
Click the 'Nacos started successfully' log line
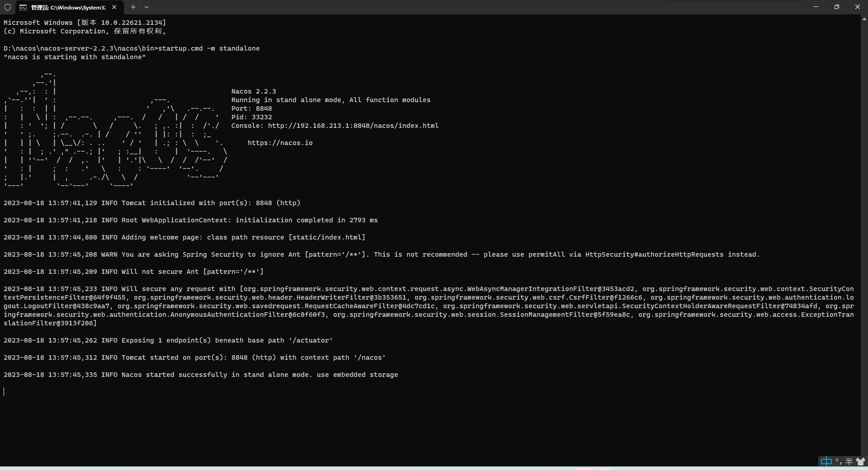click(x=201, y=375)
